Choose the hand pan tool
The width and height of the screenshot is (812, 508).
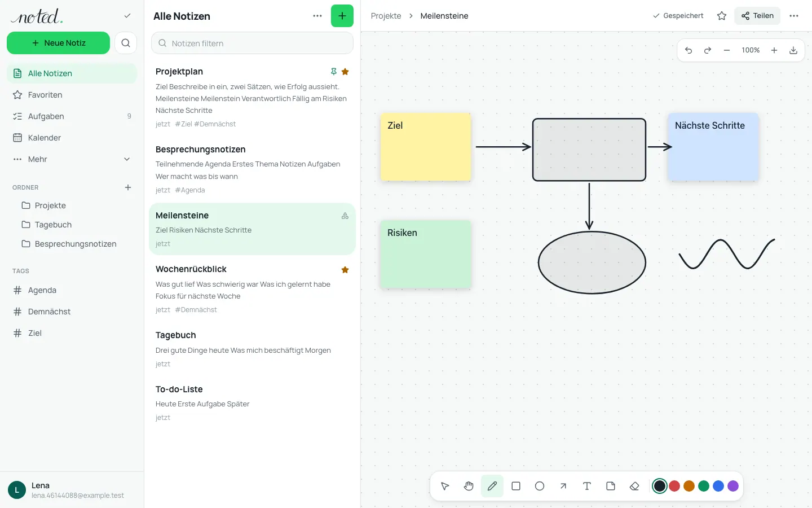[469, 486]
